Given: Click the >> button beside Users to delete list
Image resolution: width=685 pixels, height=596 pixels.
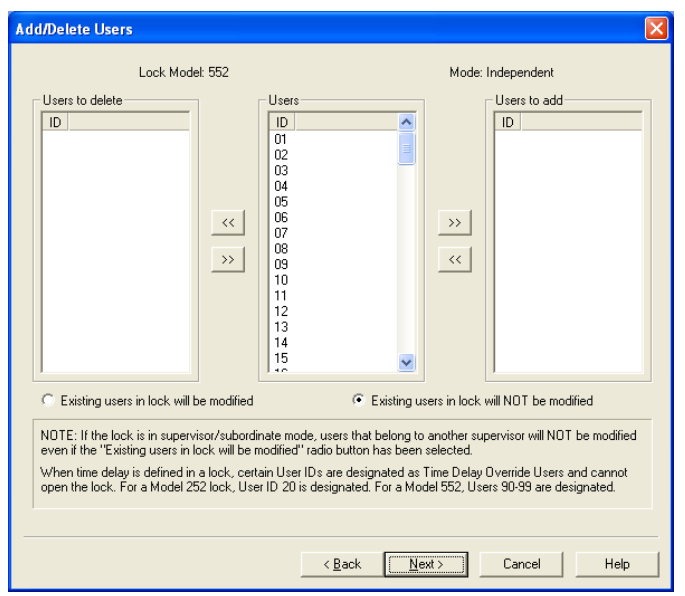Looking at the screenshot, I should click(x=227, y=259).
